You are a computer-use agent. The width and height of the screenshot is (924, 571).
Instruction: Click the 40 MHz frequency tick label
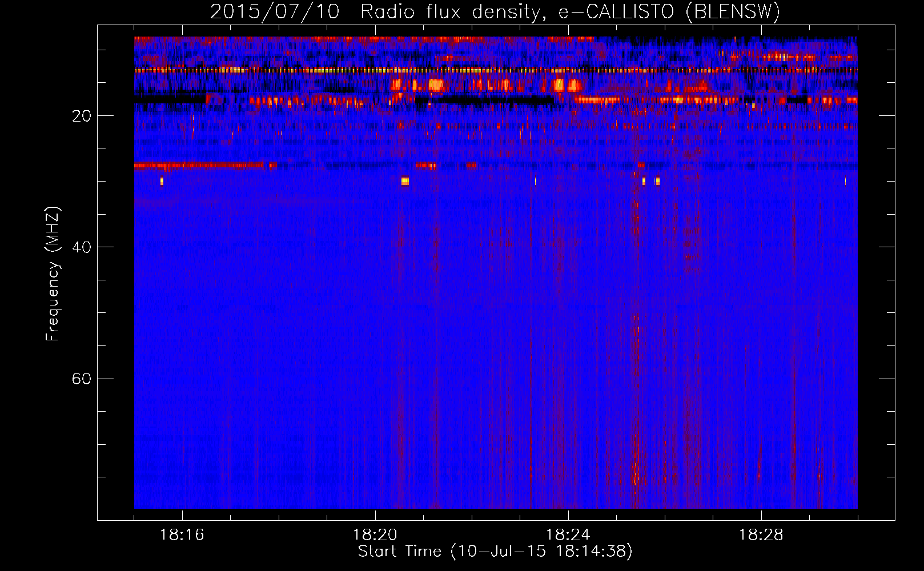point(82,247)
